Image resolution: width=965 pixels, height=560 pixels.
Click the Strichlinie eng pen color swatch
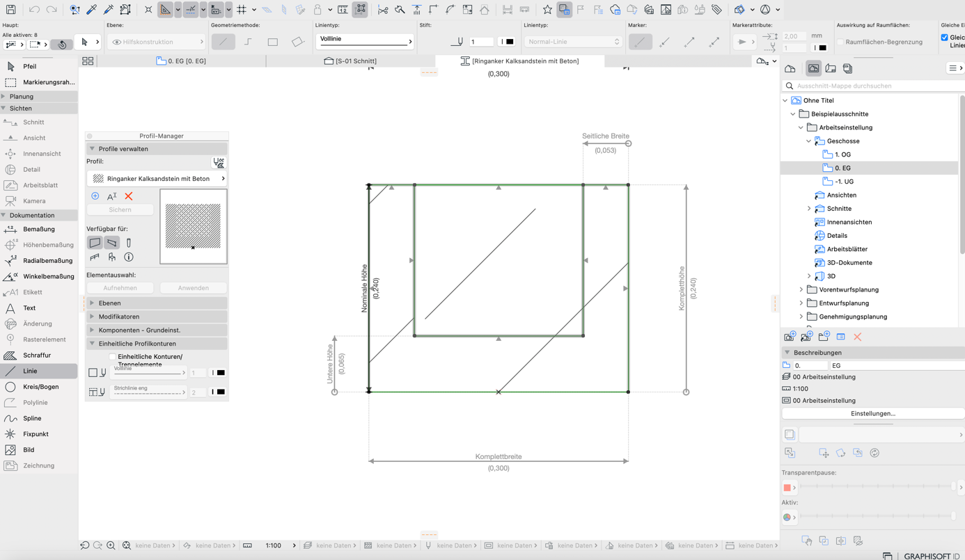coord(218,392)
